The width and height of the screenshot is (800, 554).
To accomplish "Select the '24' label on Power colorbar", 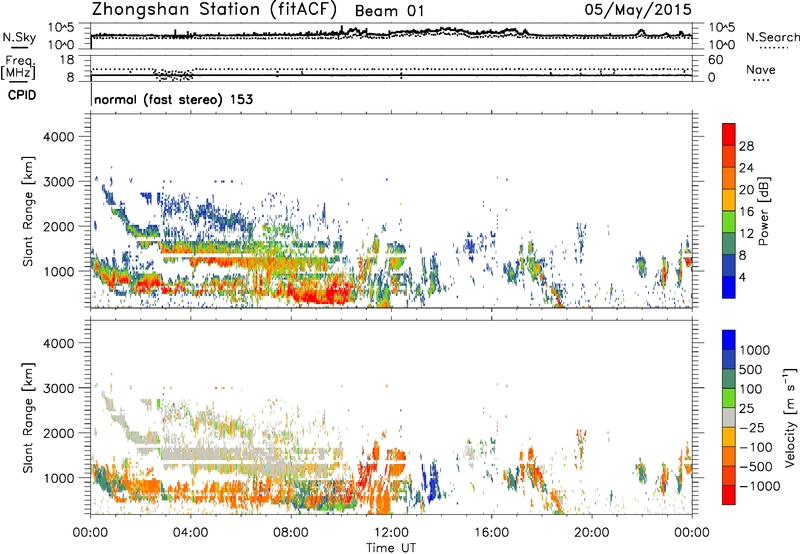I will 746,168.
